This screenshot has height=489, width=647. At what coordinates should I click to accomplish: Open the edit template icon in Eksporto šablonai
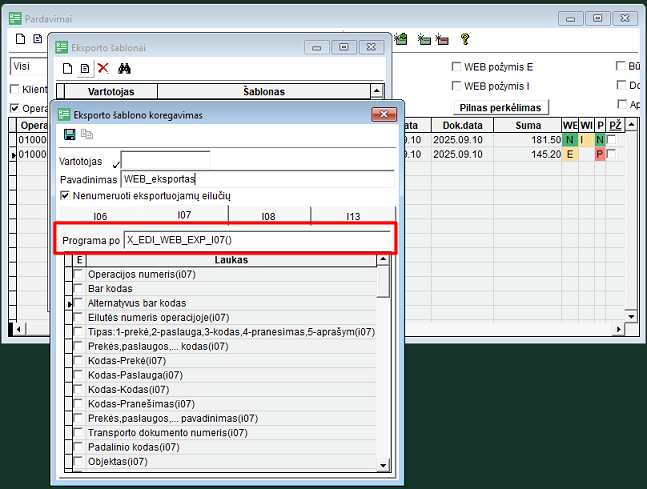(85, 69)
